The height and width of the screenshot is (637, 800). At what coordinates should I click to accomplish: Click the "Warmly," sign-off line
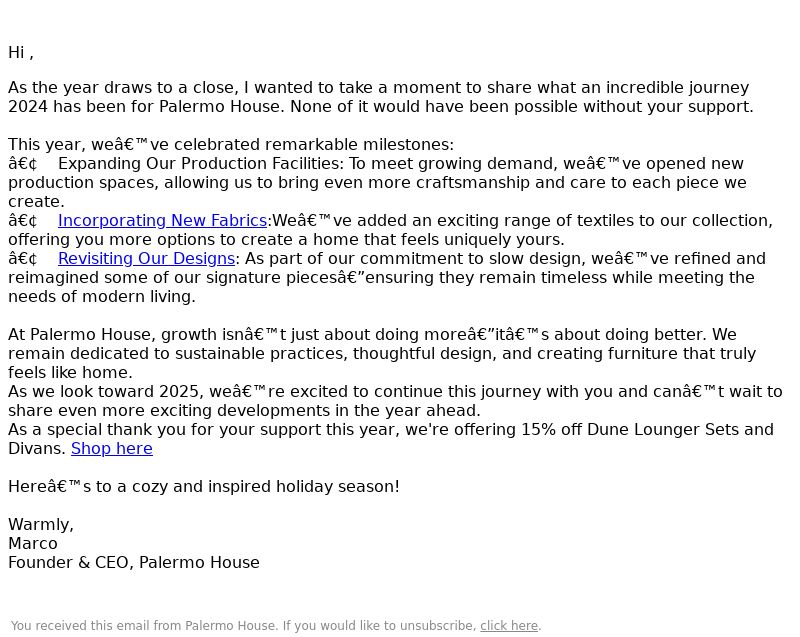(41, 525)
